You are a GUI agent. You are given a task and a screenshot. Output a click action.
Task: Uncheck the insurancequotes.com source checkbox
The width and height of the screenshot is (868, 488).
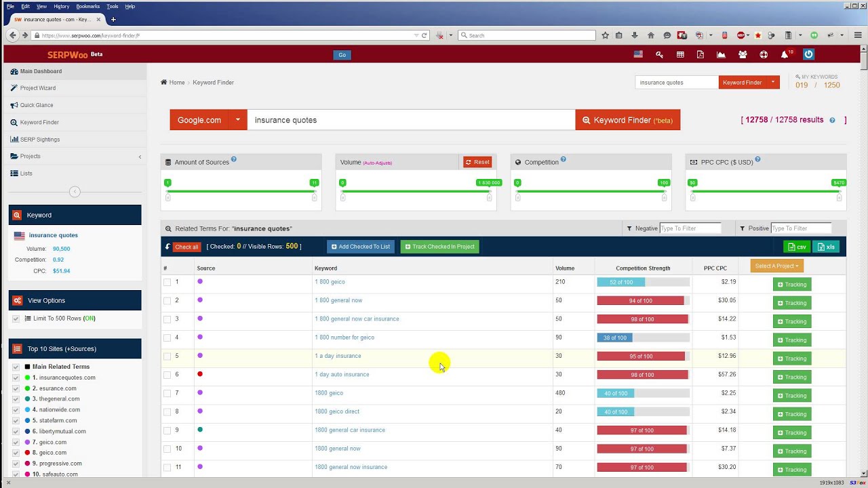[x=16, y=378]
